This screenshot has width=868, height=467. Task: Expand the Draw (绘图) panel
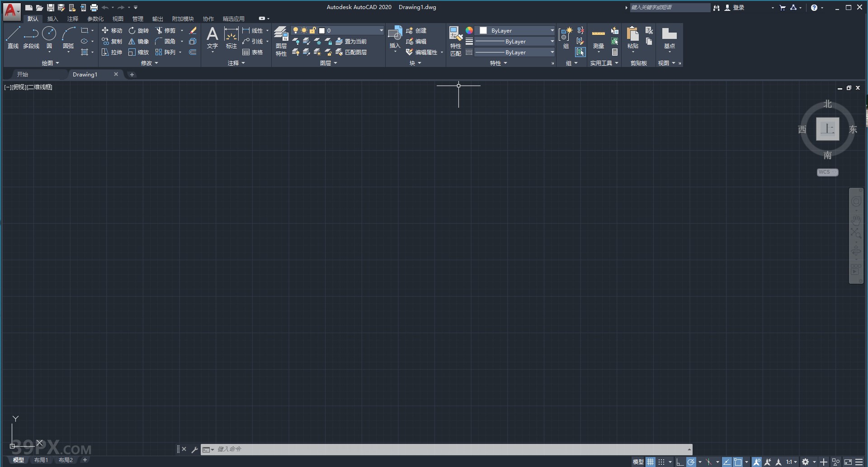coord(50,63)
